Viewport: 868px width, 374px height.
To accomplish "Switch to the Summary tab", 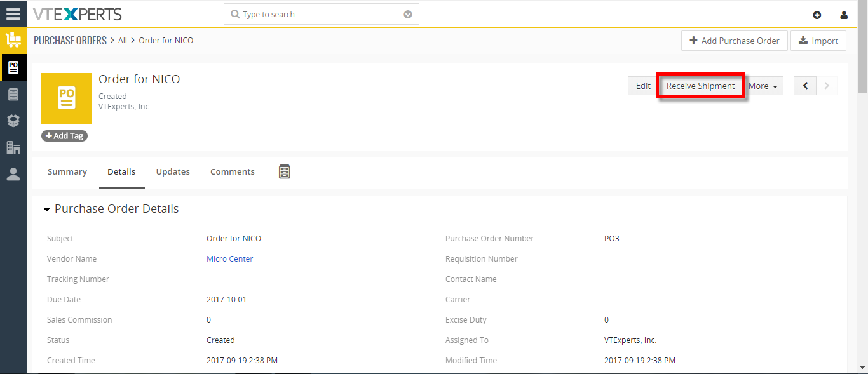I will point(67,171).
